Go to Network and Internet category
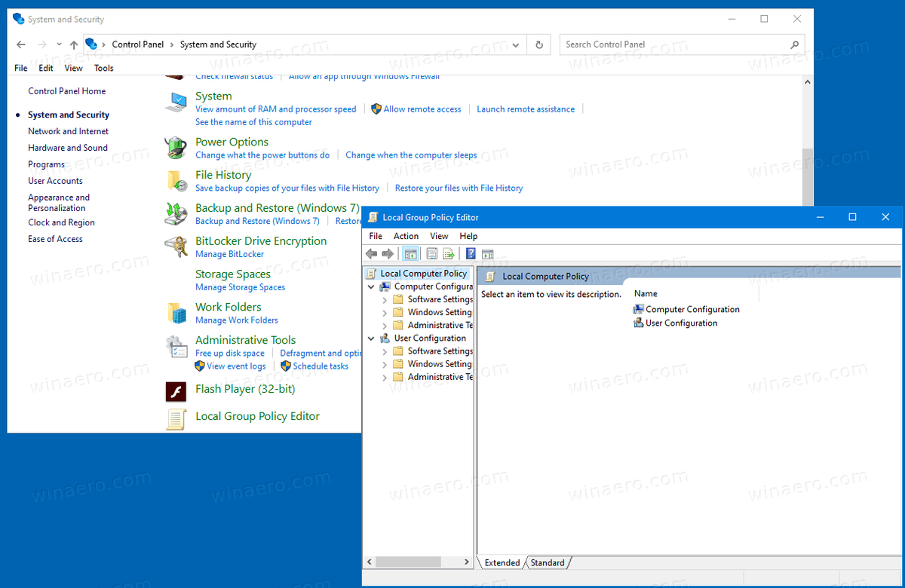This screenshot has height=588, width=905. point(68,131)
